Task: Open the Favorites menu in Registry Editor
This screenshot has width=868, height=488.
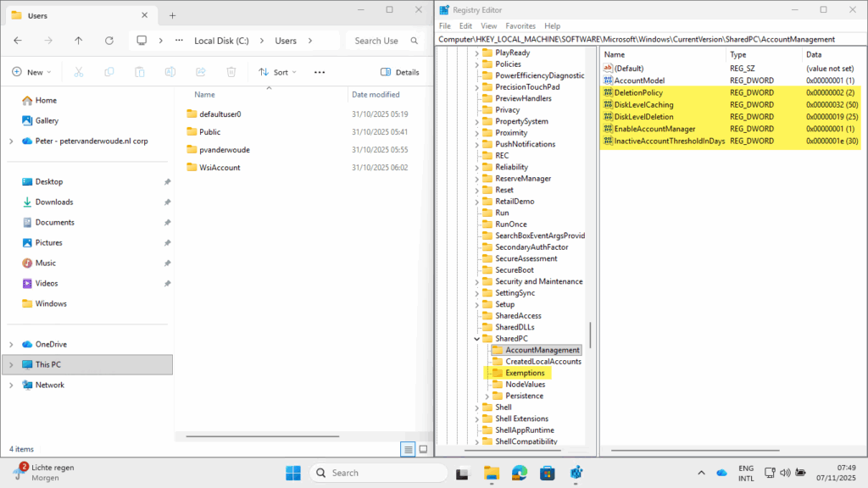Action: pyautogui.click(x=520, y=26)
